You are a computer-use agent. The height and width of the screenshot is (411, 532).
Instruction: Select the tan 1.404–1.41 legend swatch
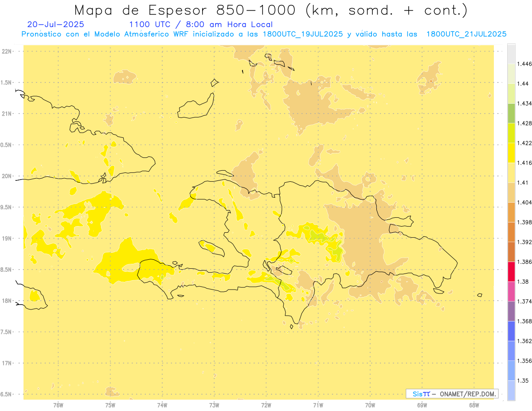(x=511, y=192)
